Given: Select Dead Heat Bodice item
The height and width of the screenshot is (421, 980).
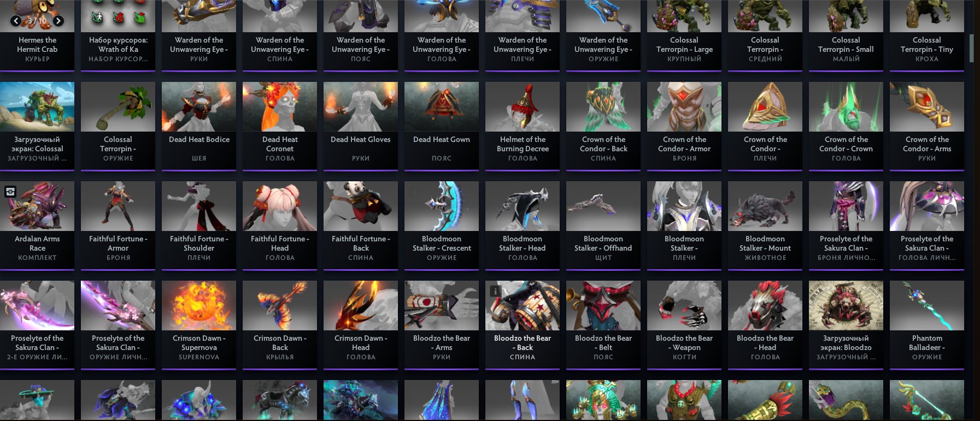Looking at the screenshot, I should click(199, 126).
